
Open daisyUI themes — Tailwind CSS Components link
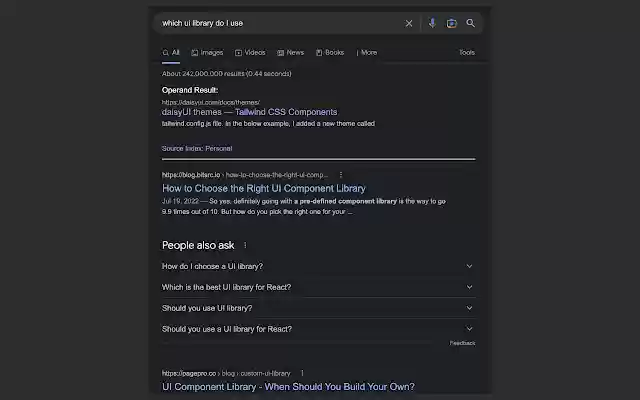[x=249, y=112]
